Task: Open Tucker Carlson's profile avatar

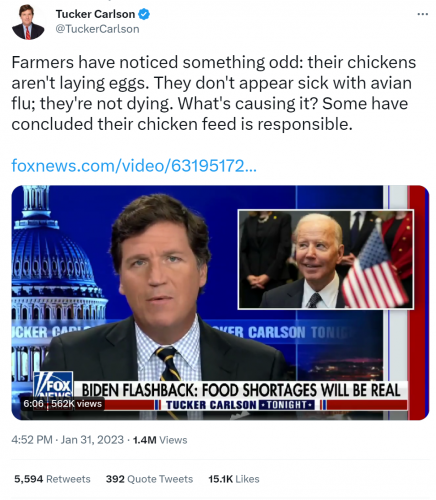Action: point(28,22)
